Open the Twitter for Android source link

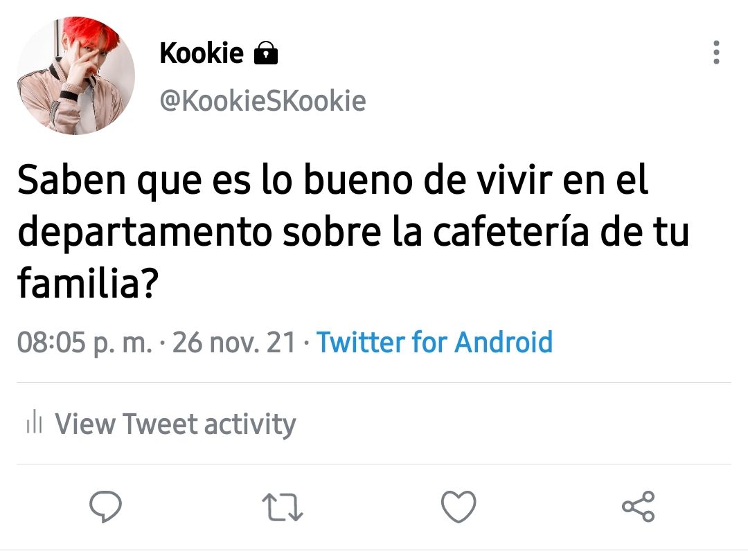click(x=434, y=342)
